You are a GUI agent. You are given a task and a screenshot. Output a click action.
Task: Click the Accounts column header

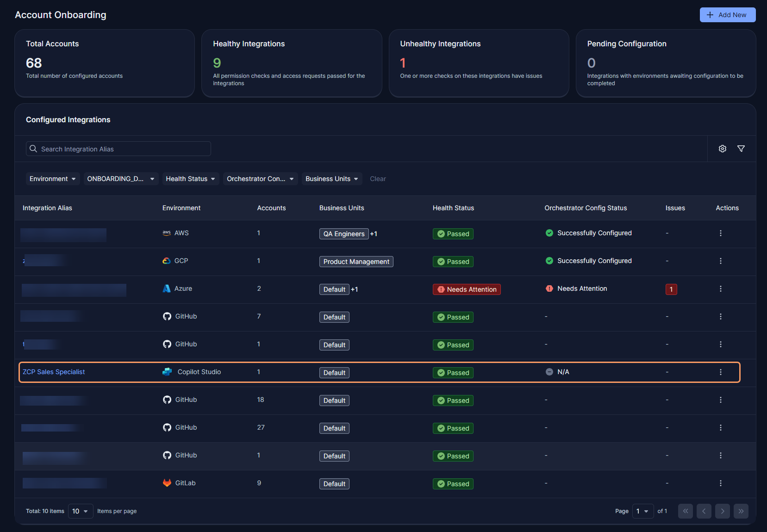point(271,208)
